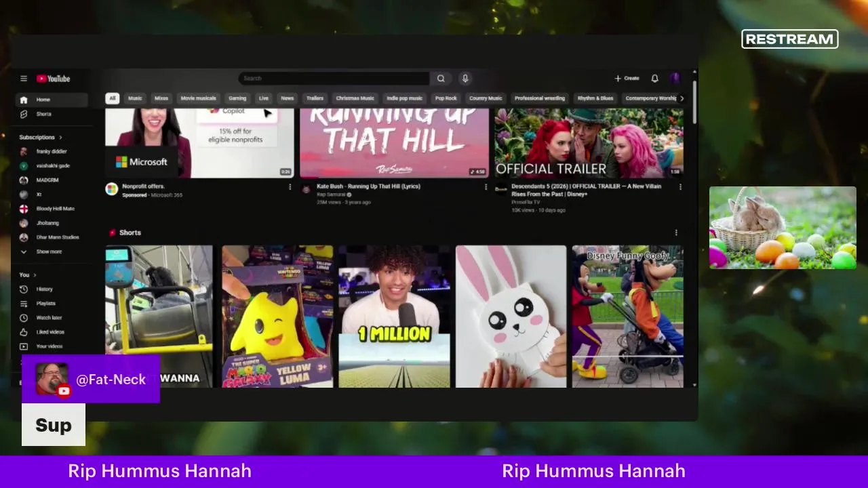Screen dimensions: 868x488
Task: Click the search magnifier button
Action: click(x=441, y=79)
